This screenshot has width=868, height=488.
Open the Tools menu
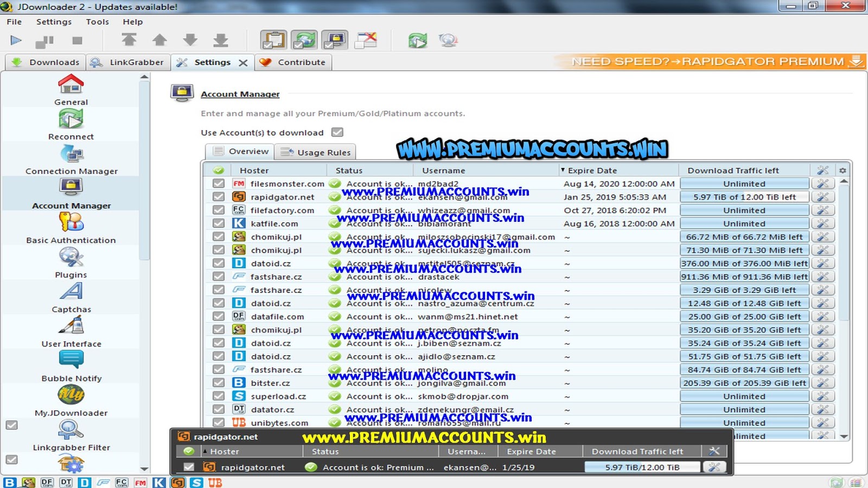tap(98, 22)
